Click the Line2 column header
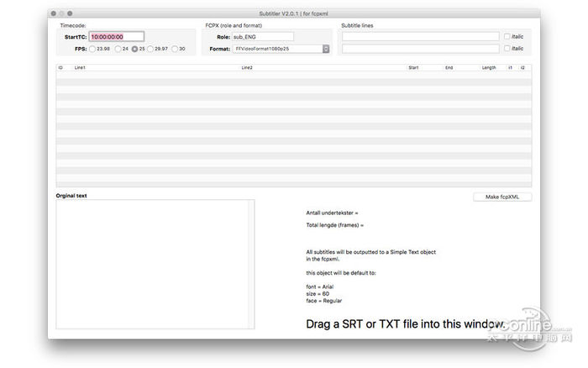 pos(247,67)
